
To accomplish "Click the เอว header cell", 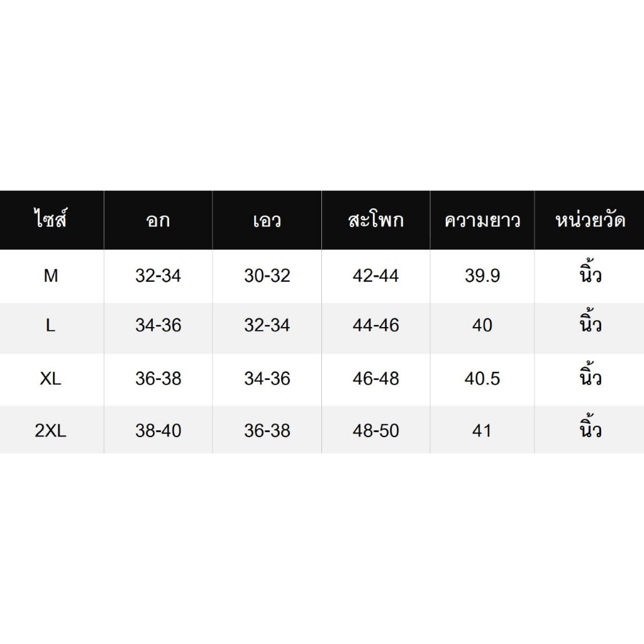I will pos(267,221).
